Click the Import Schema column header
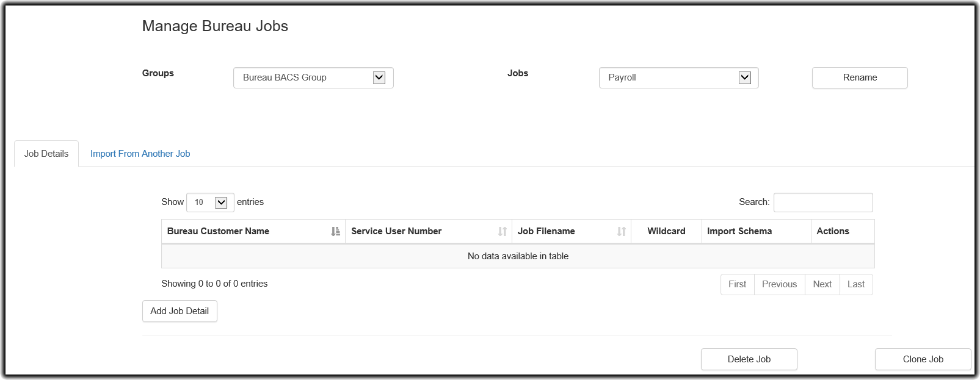980x380 pixels. (x=739, y=231)
